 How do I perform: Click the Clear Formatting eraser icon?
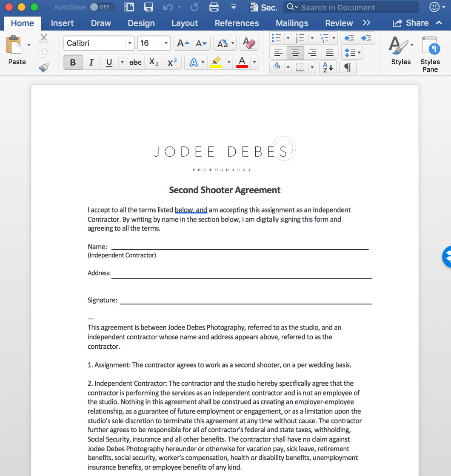(249, 43)
